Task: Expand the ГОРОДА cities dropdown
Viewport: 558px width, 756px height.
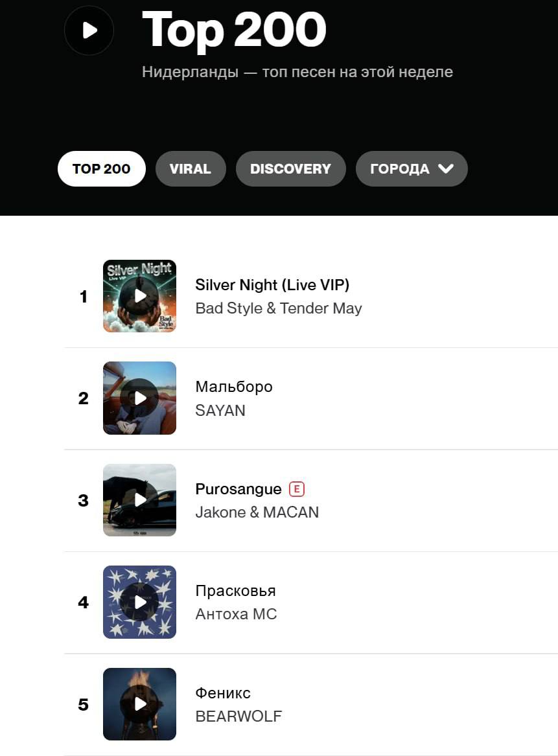Action: (x=412, y=169)
